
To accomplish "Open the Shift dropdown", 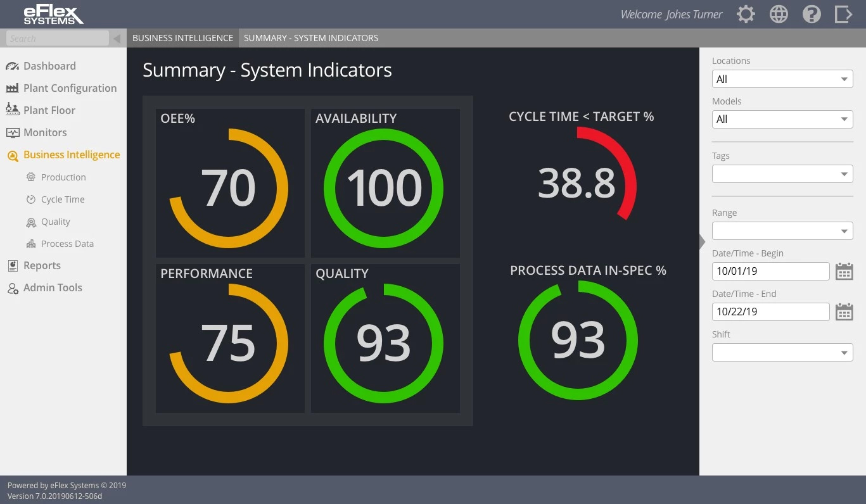I will 782,352.
